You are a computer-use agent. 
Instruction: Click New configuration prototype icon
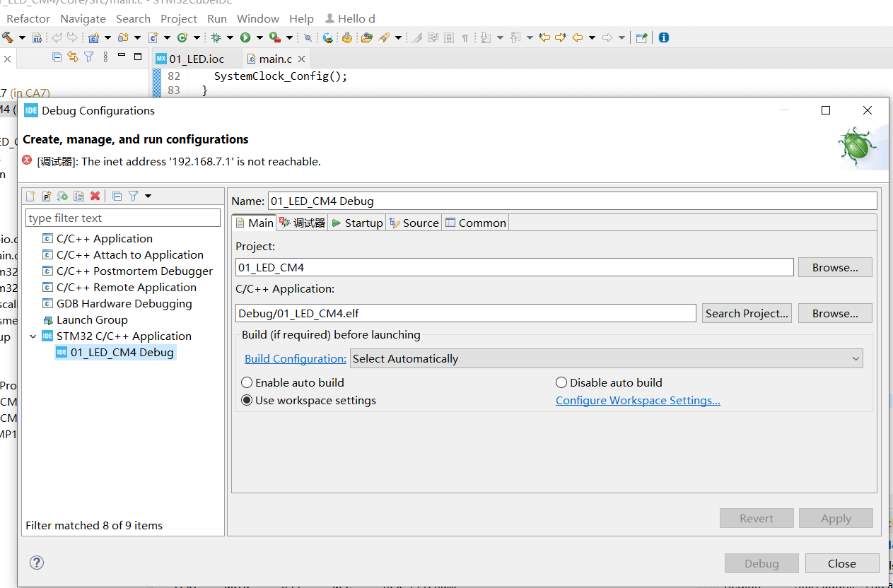(x=47, y=196)
